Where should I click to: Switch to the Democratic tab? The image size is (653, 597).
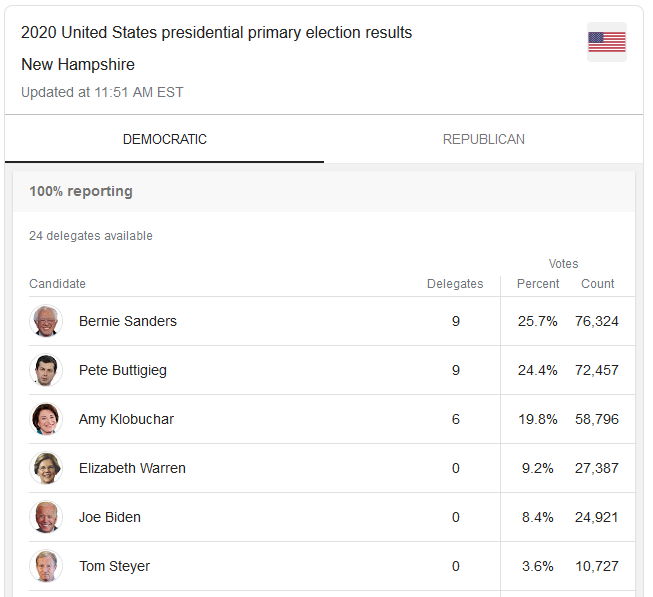(165, 139)
